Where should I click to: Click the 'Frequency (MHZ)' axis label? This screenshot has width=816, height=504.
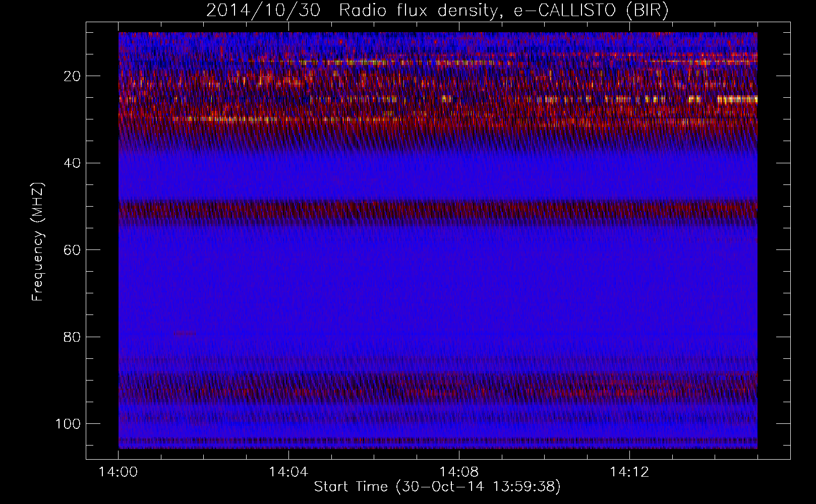click(38, 242)
